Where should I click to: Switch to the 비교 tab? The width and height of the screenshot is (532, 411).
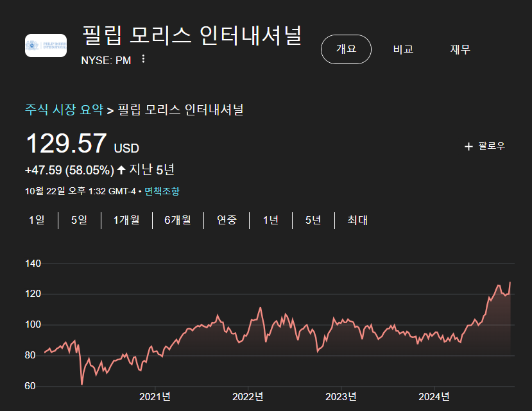tap(403, 49)
